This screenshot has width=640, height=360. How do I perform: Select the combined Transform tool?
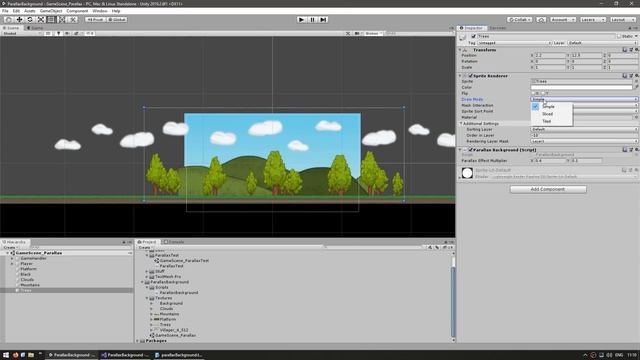62,19
